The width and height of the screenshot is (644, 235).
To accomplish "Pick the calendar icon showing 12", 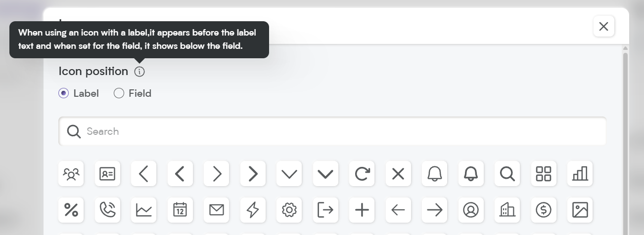I will point(180,210).
